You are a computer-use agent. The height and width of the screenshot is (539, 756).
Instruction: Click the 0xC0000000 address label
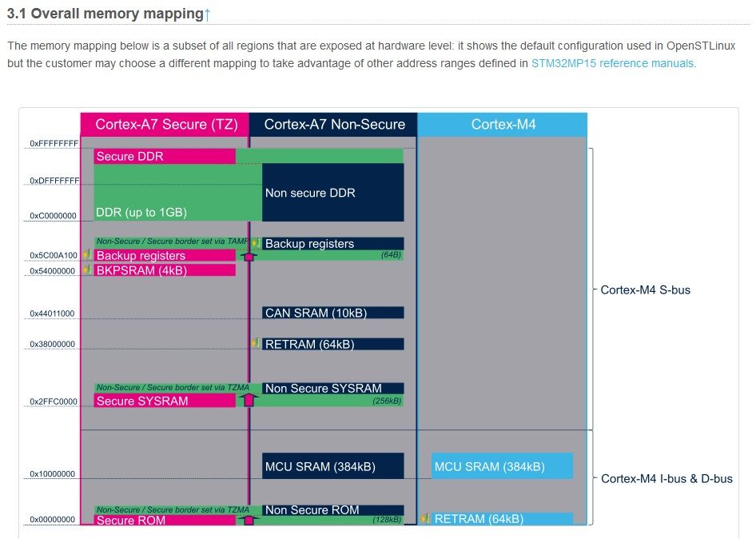pyautogui.click(x=53, y=216)
